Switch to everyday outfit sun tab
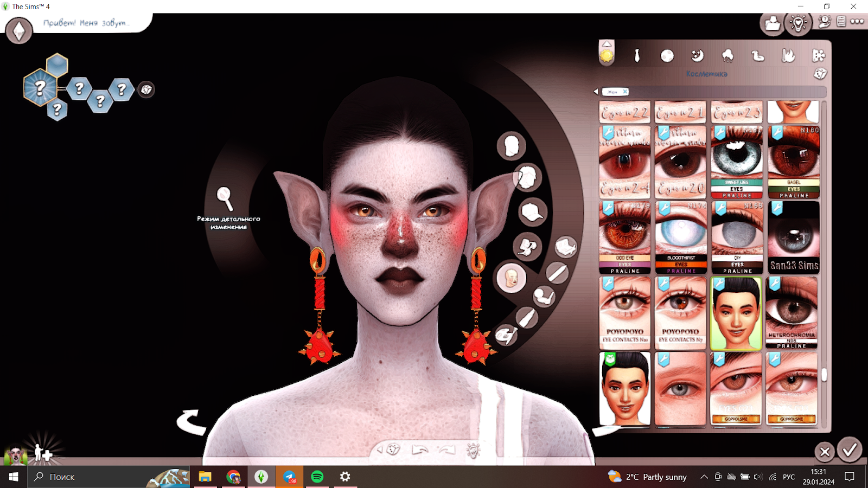The height and width of the screenshot is (488, 868). click(607, 56)
